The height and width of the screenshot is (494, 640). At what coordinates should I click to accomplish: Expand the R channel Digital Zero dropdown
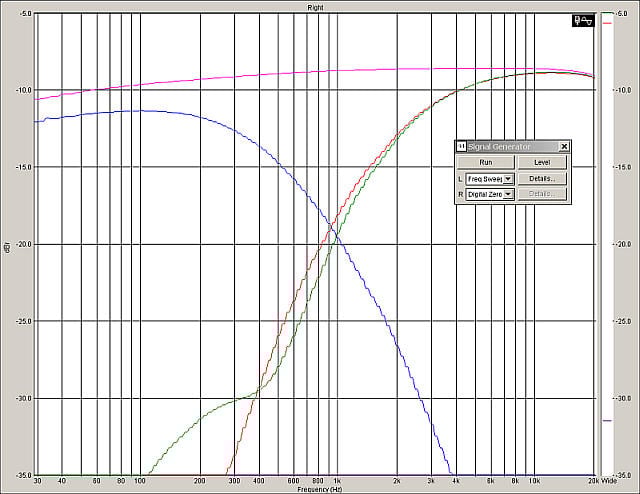509,194
